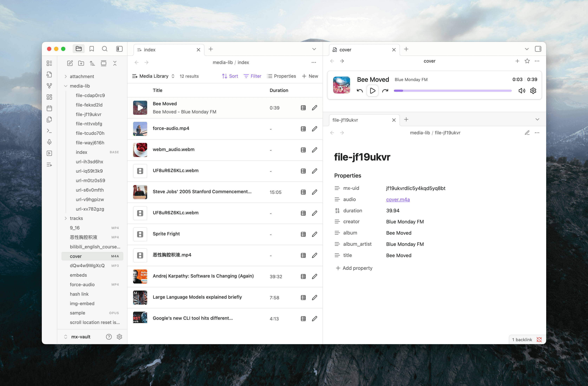Open the Media Library view dropdown
588x386 pixels.
[154, 76]
